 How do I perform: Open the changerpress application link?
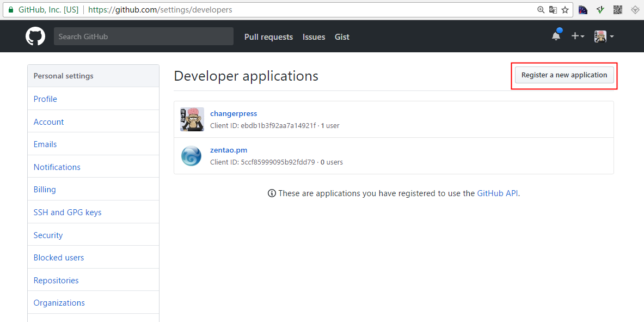tap(234, 114)
